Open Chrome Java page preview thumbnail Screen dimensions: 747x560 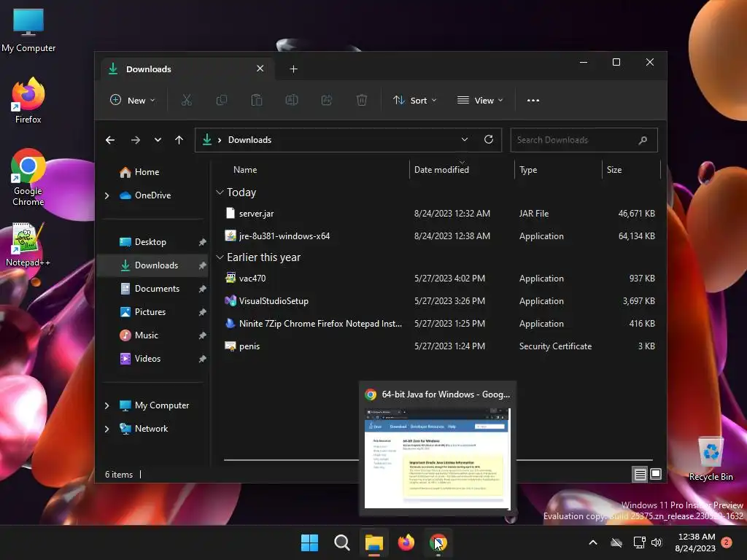pyautogui.click(x=437, y=458)
